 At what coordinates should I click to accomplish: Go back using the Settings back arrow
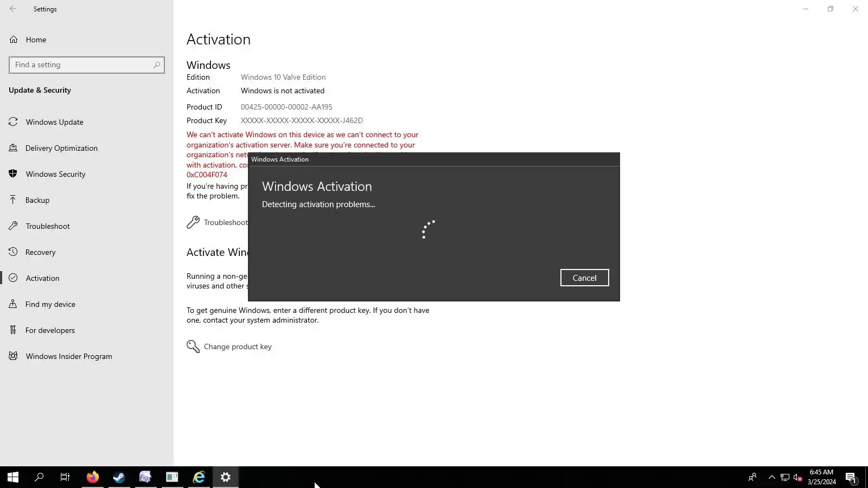click(13, 9)
